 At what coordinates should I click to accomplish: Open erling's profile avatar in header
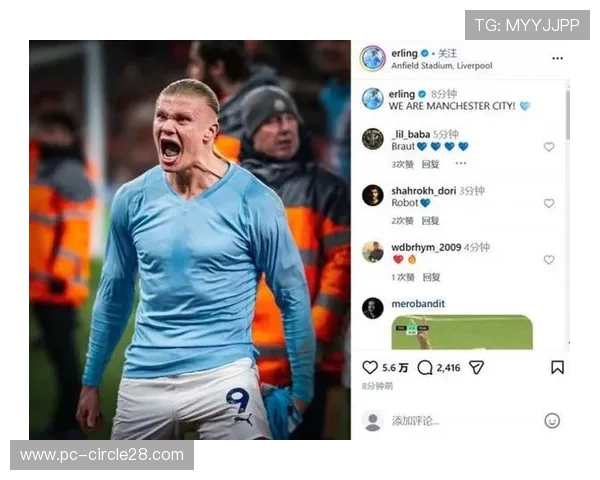(x=373, y=58)
